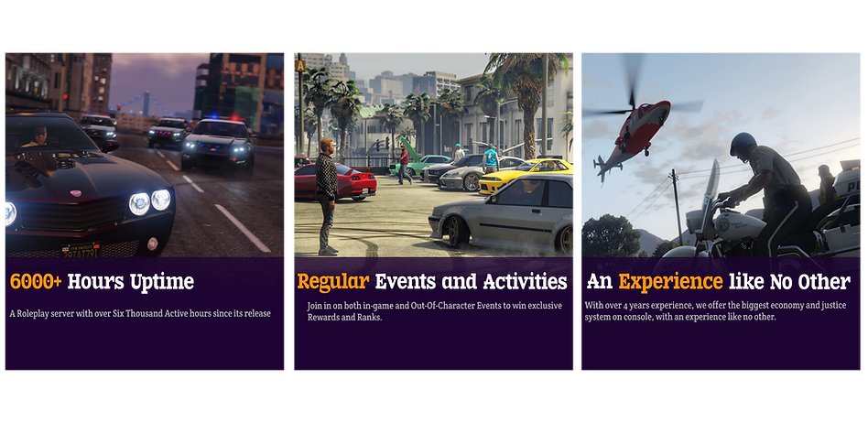Select the Out-Of-Character Events description text

[x=435, y=311]
